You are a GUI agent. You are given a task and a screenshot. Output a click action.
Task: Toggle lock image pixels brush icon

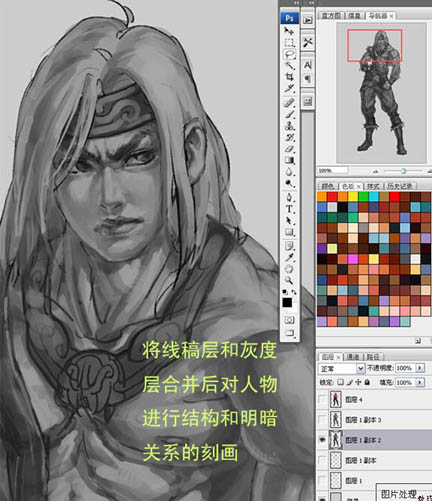point(350,382)
